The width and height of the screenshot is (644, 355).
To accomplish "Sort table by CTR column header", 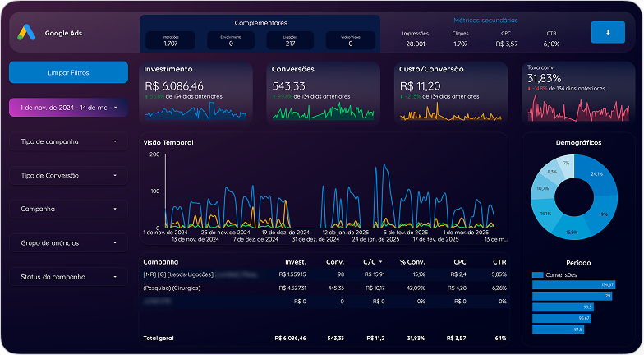I will (x=499, y=261).
